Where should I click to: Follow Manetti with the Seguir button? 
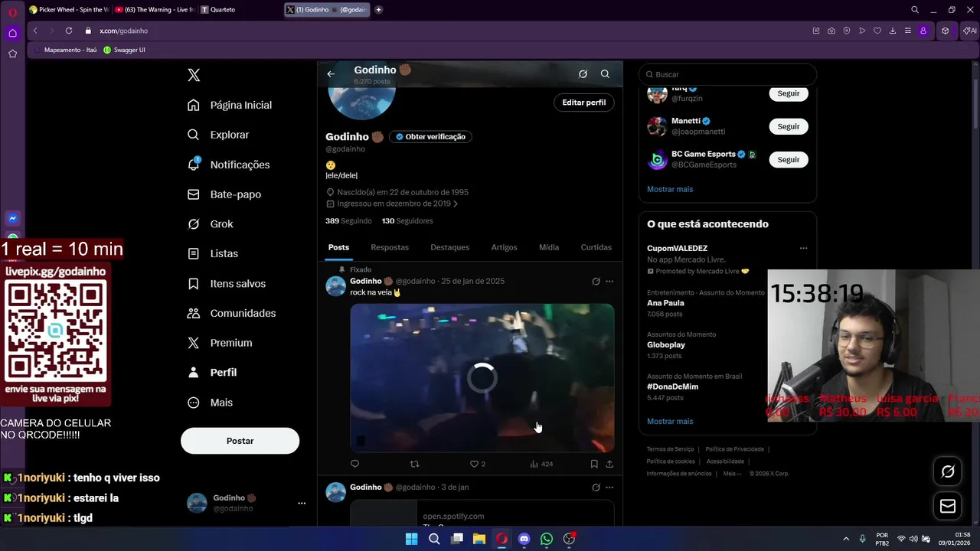coord(789,126)
